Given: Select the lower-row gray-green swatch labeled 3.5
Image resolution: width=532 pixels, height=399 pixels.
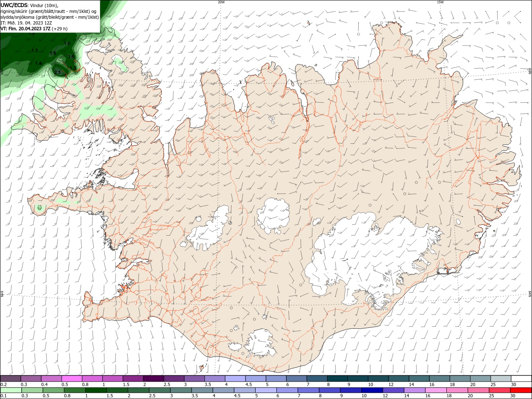Looking at the screenshot, I should [202, 390].
